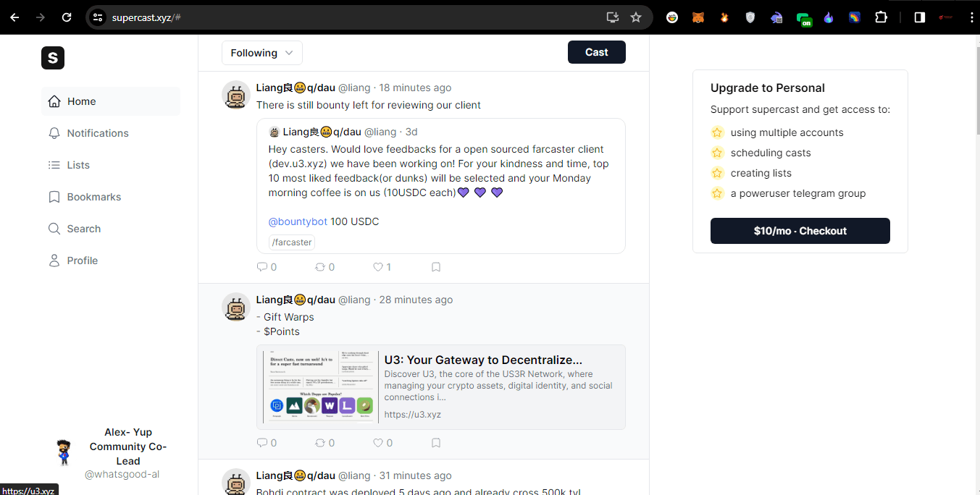Bookmark the bounty review cast

click(436, 267)
